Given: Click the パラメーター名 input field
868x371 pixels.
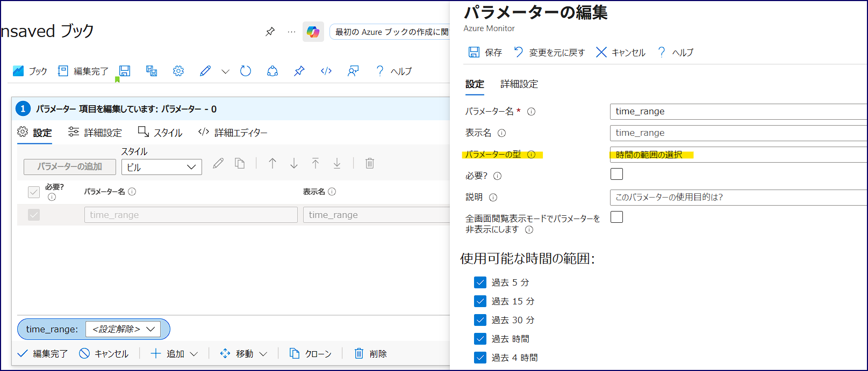Looking at the screenshot, I should point(738,111).
